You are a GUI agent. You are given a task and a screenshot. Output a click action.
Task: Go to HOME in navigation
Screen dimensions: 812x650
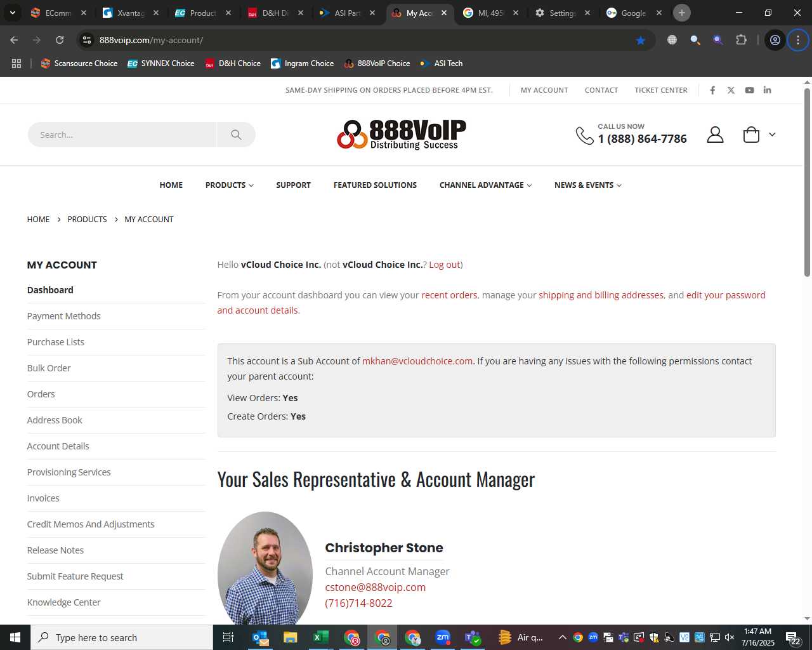(x=171, y=185)
